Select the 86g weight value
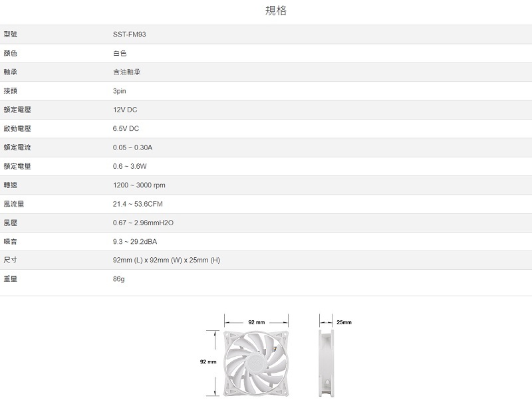Screen dimensions: 532x404 click(119, 279)
